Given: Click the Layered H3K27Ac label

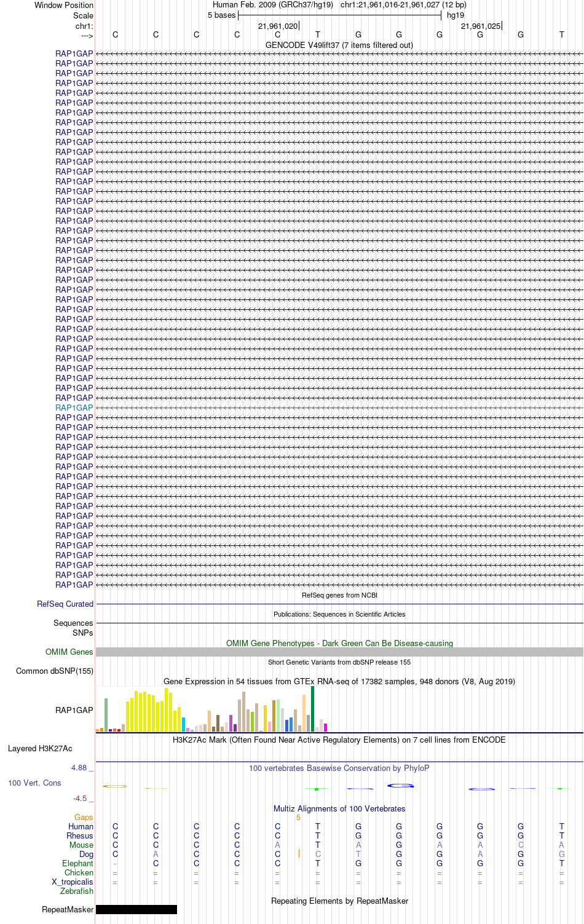Looking at the screenshot, I should click(40, 748).
